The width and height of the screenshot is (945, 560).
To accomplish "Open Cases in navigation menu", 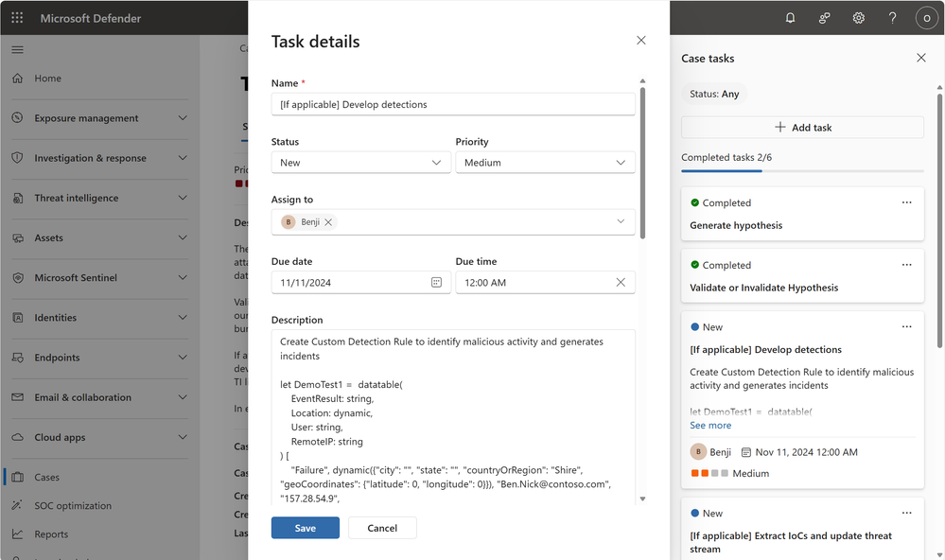I will pyautogui.click(x=47, y=478).
